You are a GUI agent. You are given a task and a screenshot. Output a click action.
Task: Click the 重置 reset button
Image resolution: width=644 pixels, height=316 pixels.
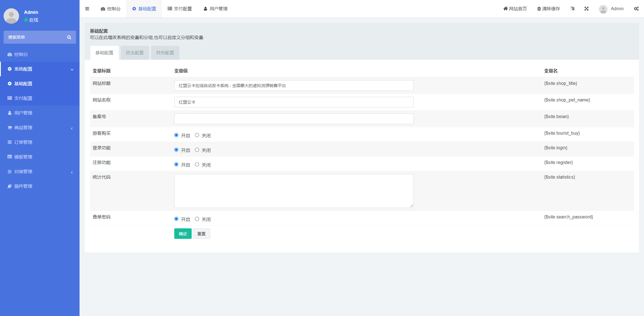[201, 234]
